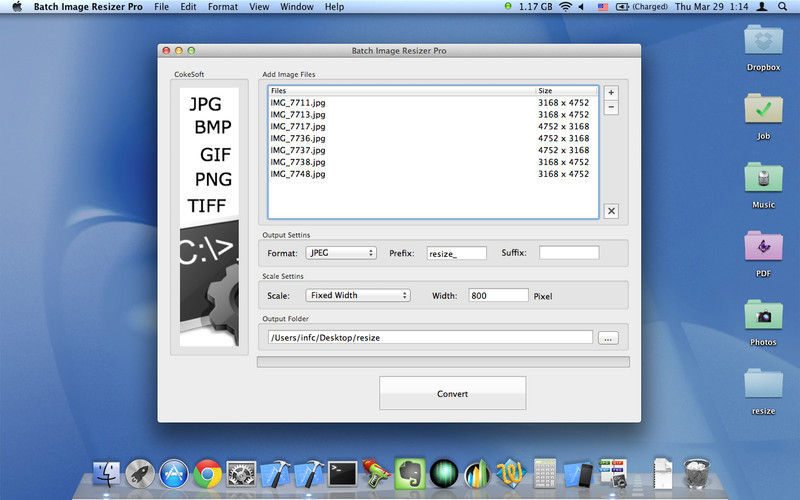Open the View menu
800x500 pixels.
pos(259,7)
